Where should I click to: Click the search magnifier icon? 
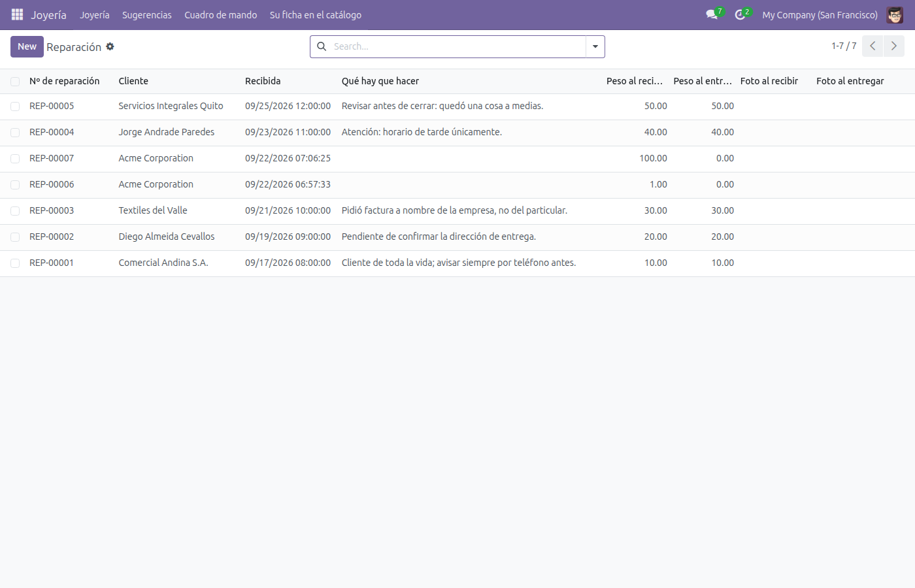[322, 46]
